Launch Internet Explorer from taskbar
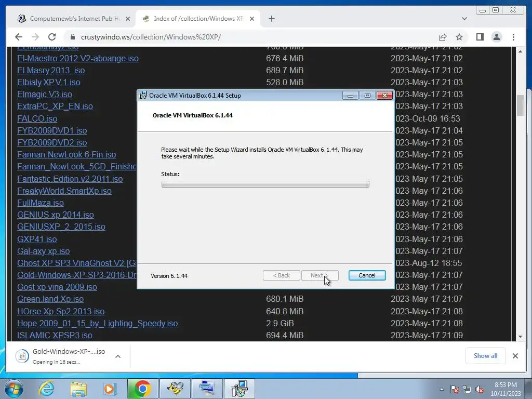Screen dimensions: 532x399 46,389
